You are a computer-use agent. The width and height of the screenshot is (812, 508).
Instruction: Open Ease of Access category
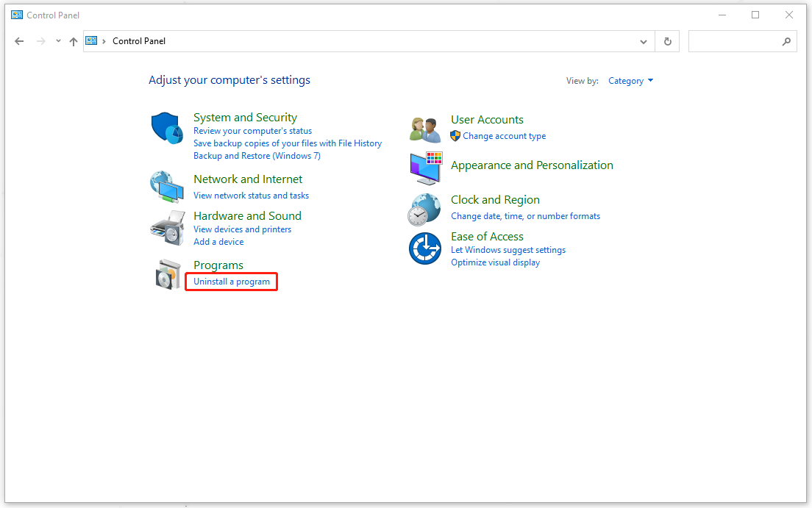(x=487, y=237)
